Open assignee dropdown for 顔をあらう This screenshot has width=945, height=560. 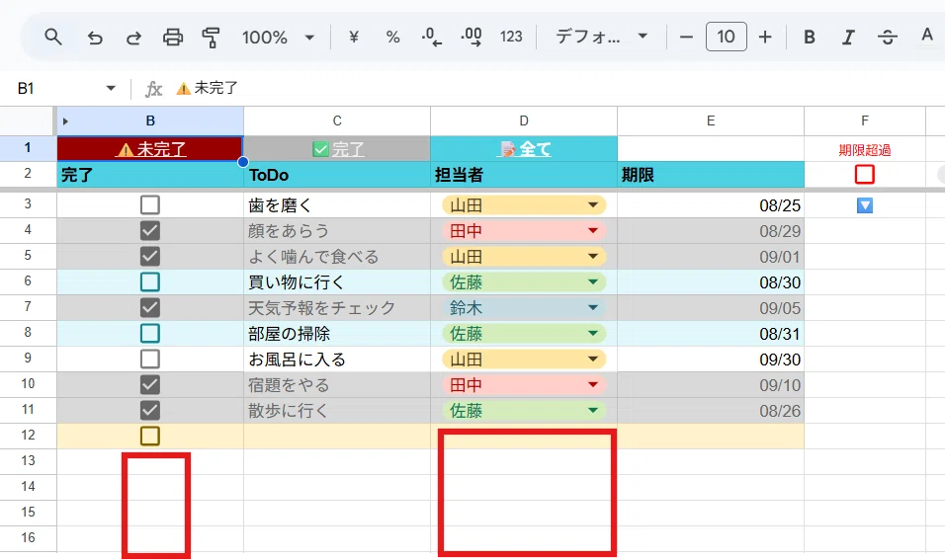[593, 231]
